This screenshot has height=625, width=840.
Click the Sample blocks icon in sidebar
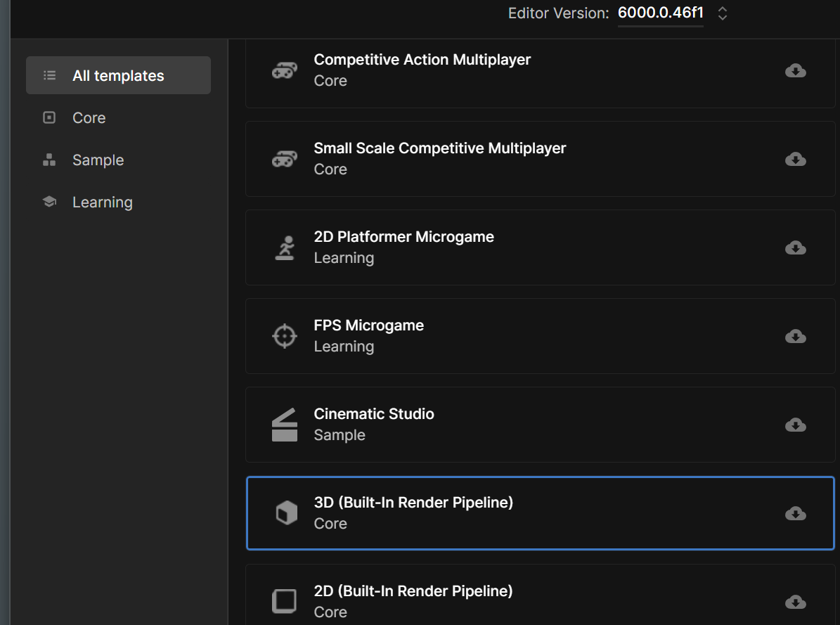(49, 160)
